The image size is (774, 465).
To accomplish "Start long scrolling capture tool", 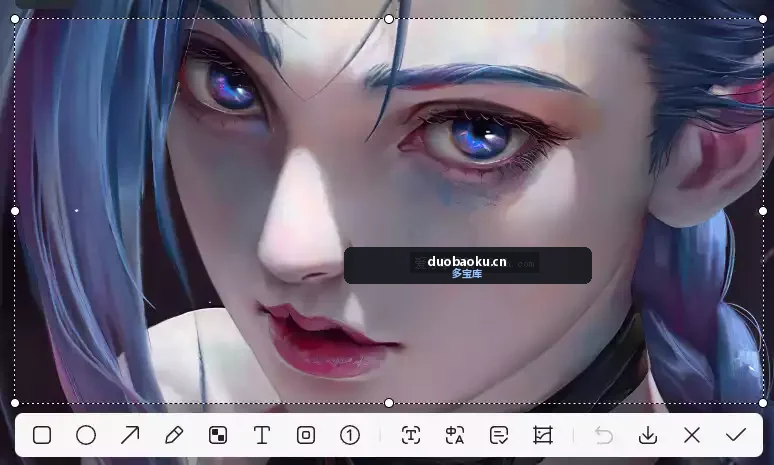I will [543, 435].
